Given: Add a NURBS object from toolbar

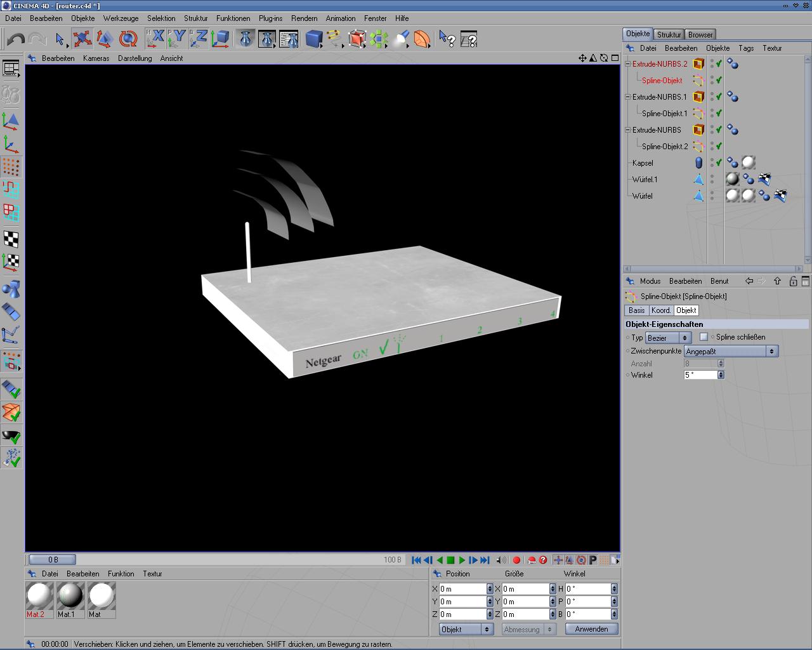Looking at the screenshot, I should pos(357,39).
